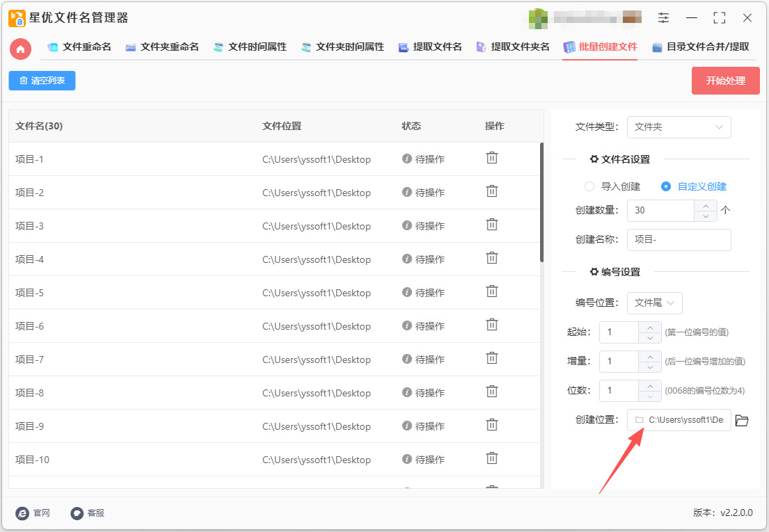Click the 开始处理 button
769x532 pixels.
pyautogui.click(x=725, y=81)
